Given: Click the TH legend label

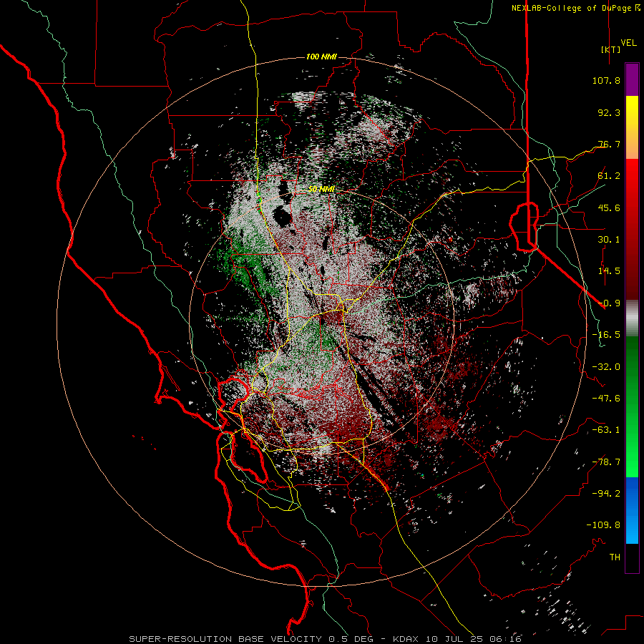Looking at the screenshot, I should [615, 557].
